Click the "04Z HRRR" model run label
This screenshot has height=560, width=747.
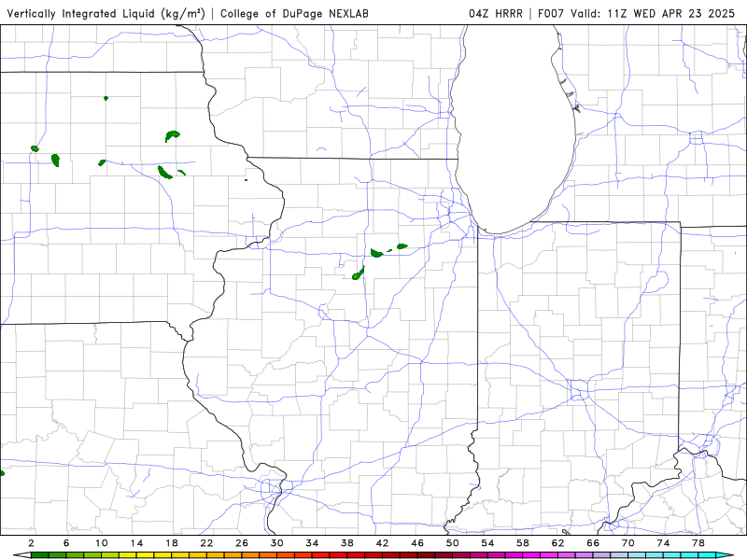pos(496,13)
